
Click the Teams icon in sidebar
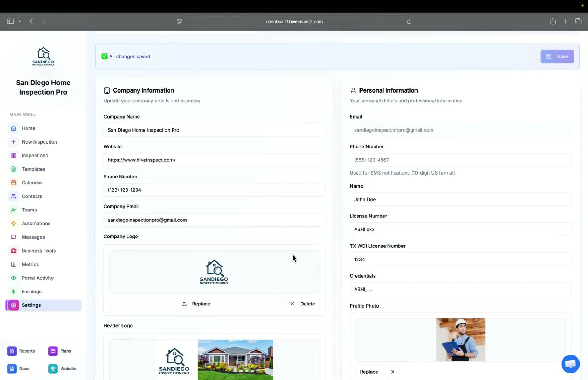[14, 210]
